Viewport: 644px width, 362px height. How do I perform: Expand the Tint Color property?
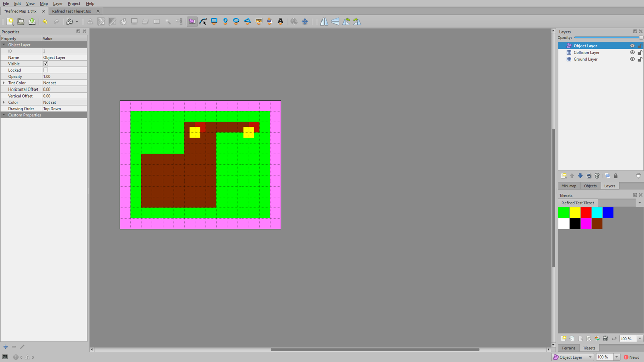tap(4, 83)
